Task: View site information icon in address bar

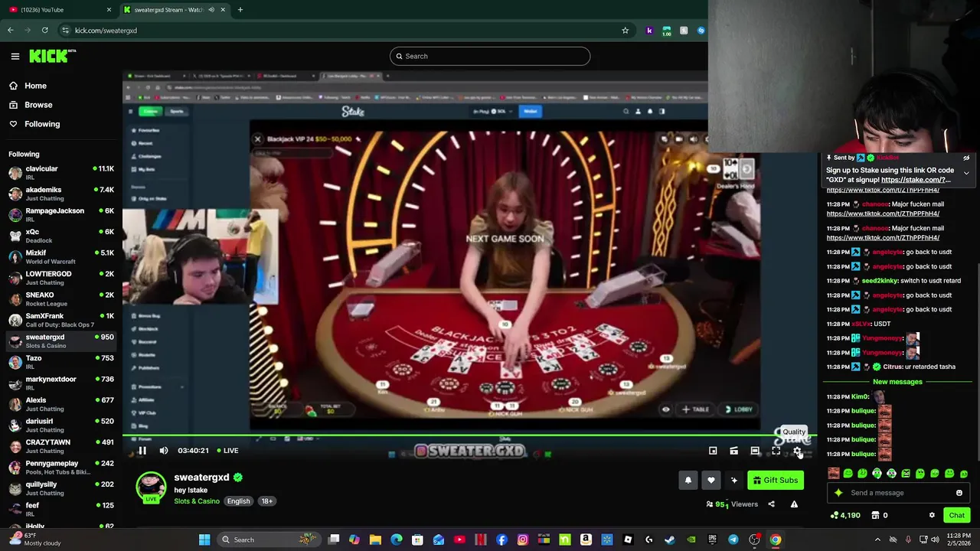Action: (x=66, y=31)
